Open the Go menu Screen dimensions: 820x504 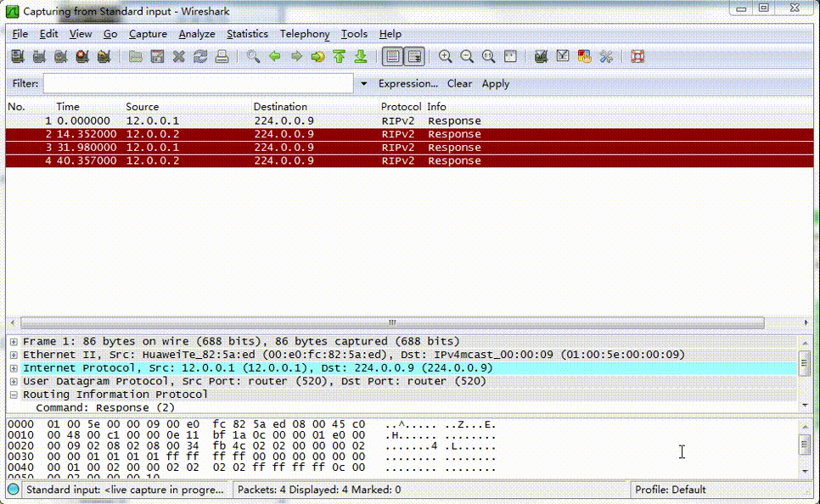pyautogui.click(x=110, y=34)
